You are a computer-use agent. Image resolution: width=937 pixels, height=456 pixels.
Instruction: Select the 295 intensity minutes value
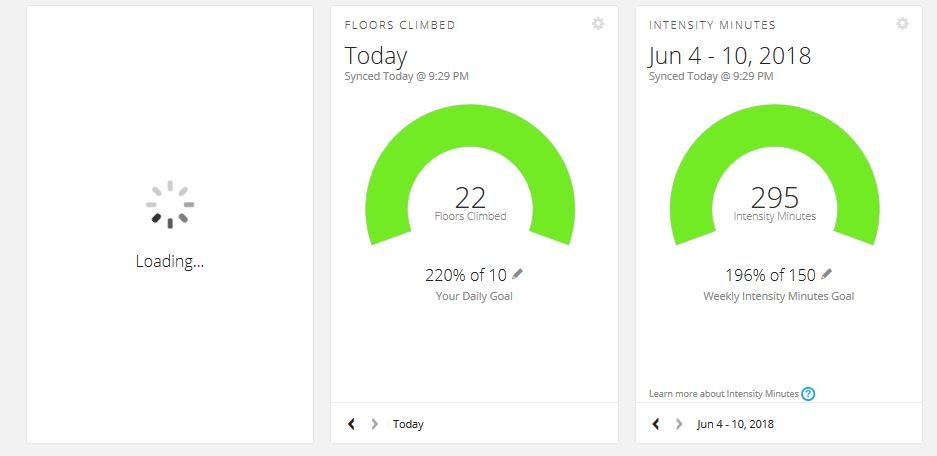click(774, 197)
